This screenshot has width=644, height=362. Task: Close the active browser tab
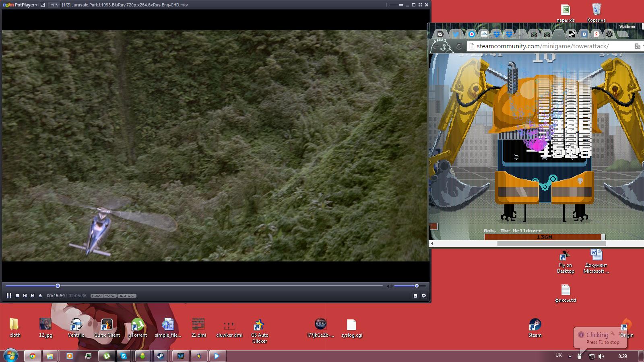(x=559, y=34)
